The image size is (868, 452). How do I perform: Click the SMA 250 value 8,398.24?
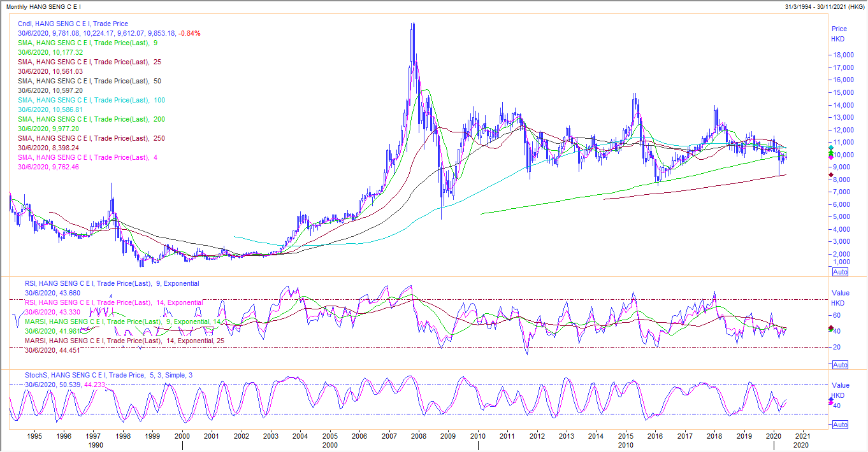pyautogui.click(x=66, y=148)
